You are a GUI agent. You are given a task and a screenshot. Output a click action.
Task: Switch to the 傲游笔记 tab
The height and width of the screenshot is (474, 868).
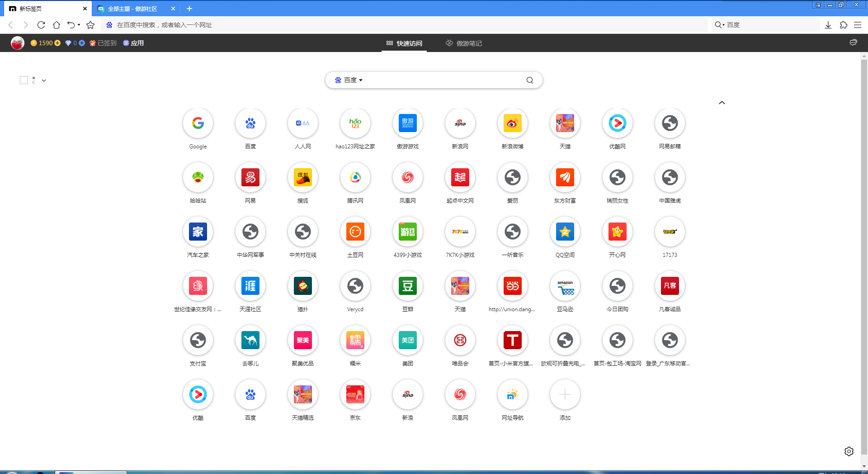click(464, 43)
